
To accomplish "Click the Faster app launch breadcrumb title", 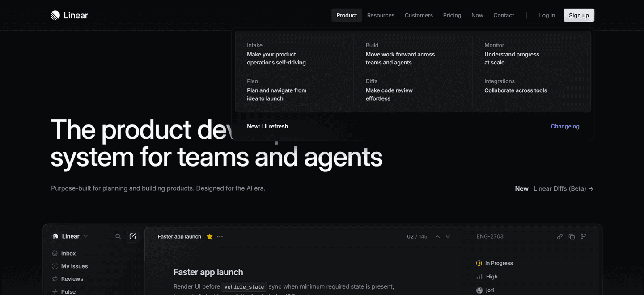I will [x=179, y=237].
